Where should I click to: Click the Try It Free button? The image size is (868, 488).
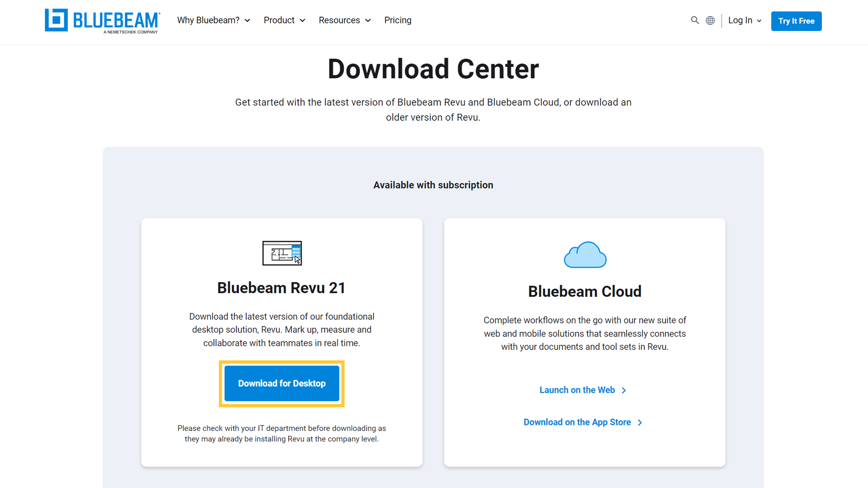pos(796,21)
